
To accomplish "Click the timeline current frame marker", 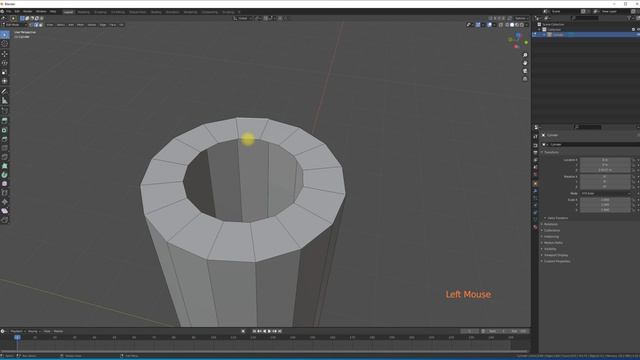I will coord(17,338).
